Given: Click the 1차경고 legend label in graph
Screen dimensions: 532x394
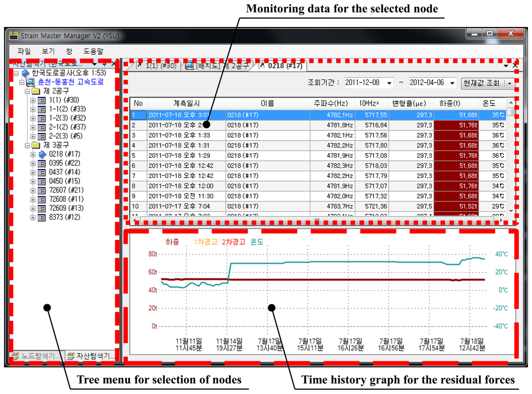Looking at the screenshot, I should tap(206, 242).
